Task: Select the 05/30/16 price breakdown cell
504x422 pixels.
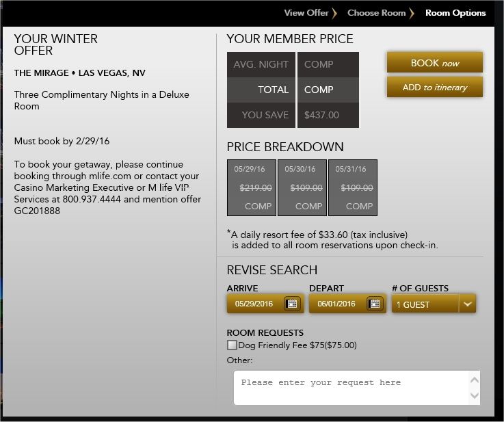Action: pos(302,187)
